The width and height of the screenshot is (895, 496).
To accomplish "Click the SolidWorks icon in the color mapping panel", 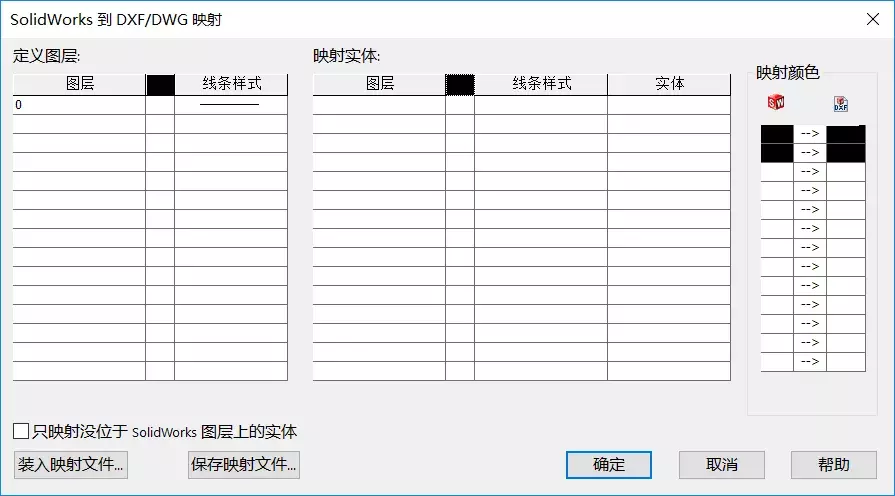I will [x=776, y=102].
